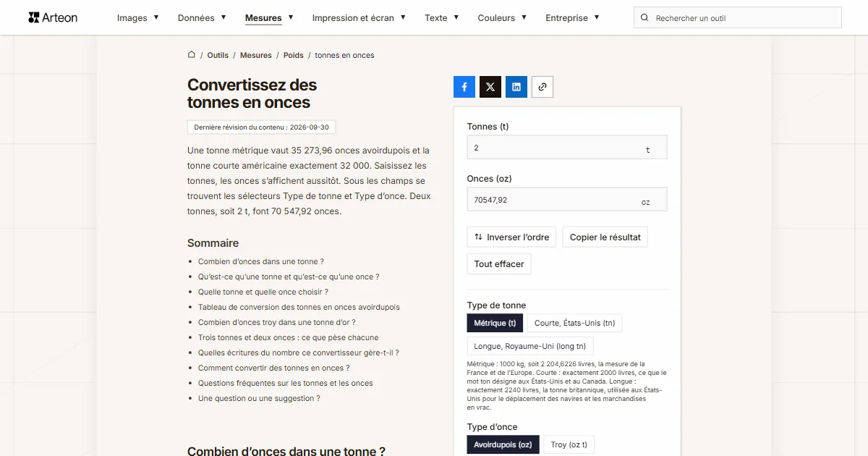Jump to Qu'est-ce qu'une tonne section

pos(289,276)
